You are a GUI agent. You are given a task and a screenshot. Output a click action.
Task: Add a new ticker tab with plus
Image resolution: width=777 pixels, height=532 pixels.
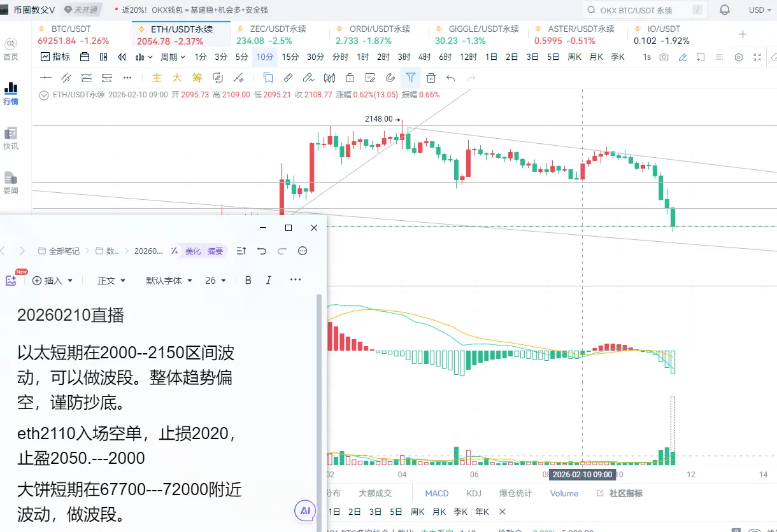tap(743, 34)
